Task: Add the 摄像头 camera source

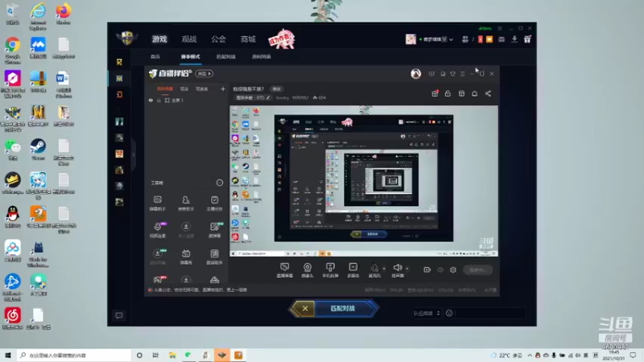Action: tap(308, 270)
